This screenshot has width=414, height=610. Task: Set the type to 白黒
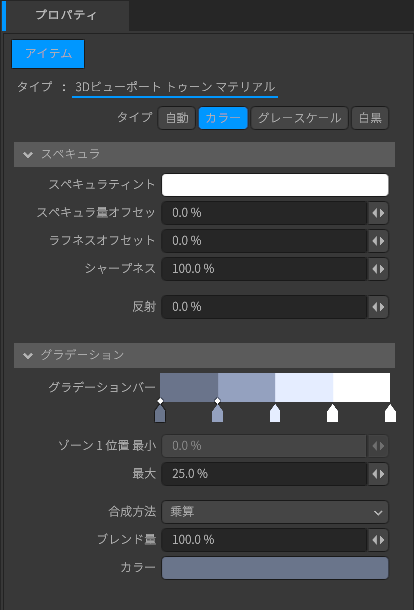pos(370,118)
